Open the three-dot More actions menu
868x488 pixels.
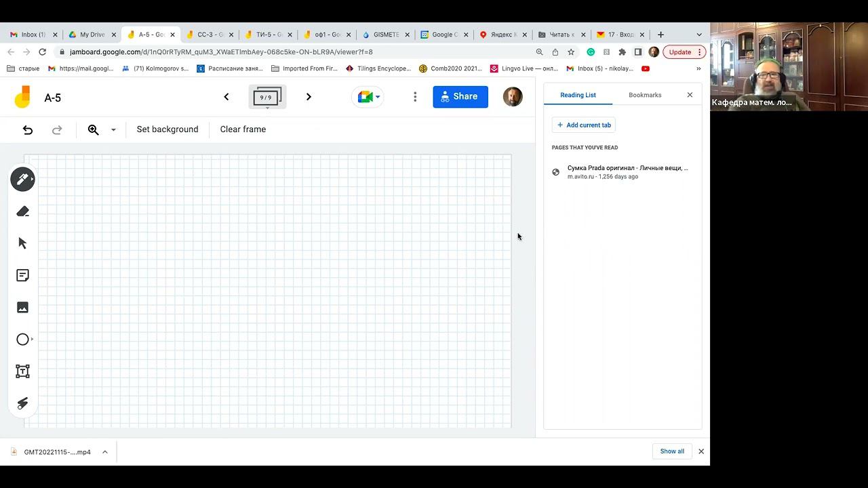point(415,97)
